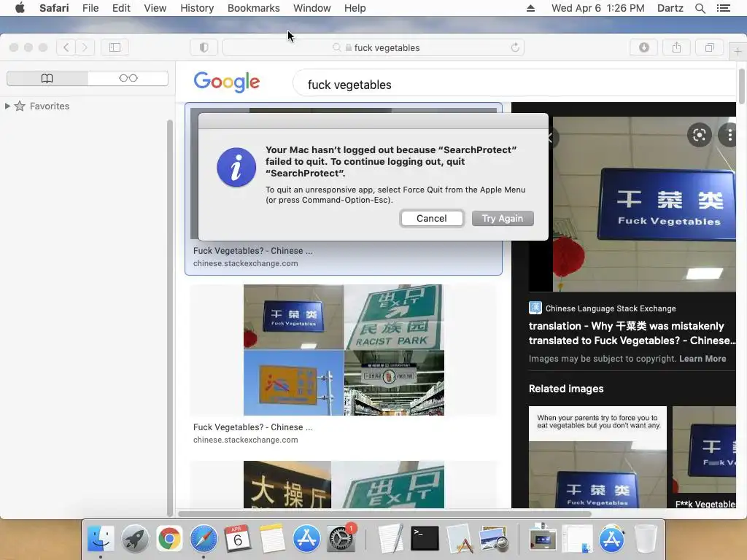The width and height of the screenshot is (747, 560).
Task: Open a new tab with the plus button
Action: tap(738, 51)
